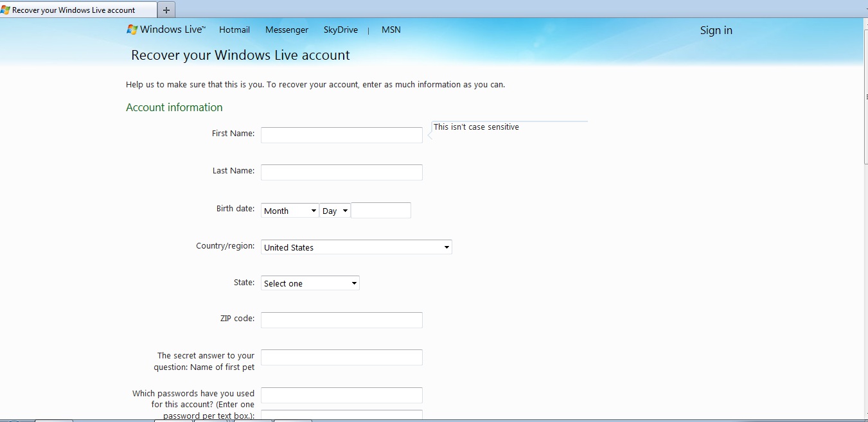Open a new browser tab with the plus icon

[166, 10]
